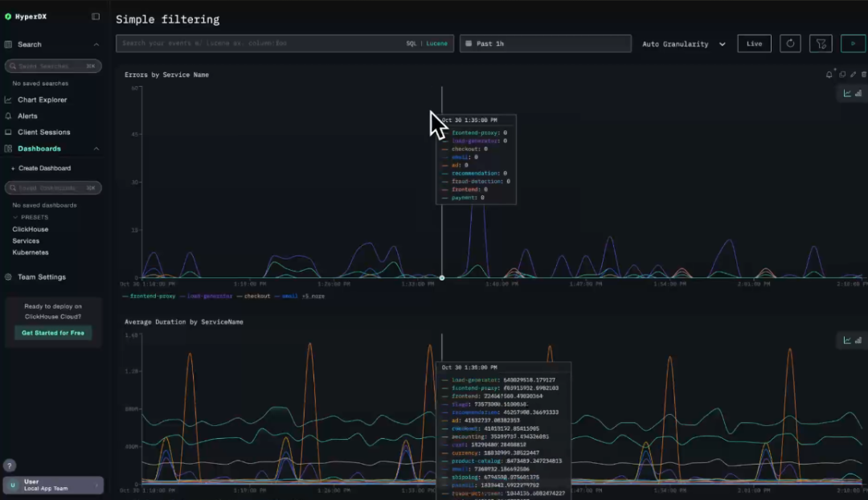Viewport: 868px width, 500px height.
Task: Collapse the Dashboards section chevron
Action: pos(96,149)
